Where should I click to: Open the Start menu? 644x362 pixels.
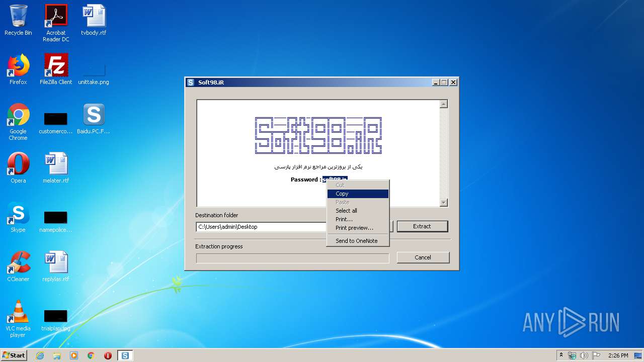tap(14, 355)
